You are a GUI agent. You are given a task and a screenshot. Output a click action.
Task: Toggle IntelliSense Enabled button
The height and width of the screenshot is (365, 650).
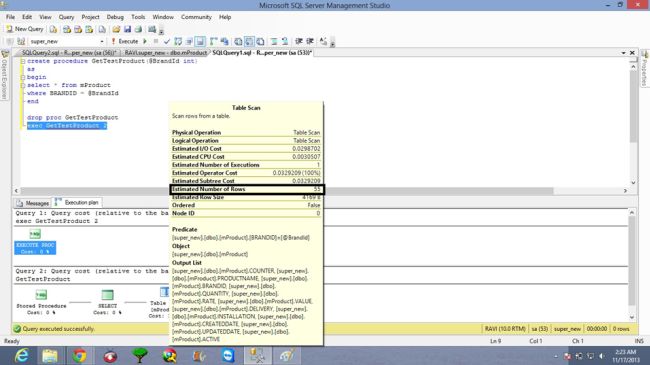click(x=200, y=41)
